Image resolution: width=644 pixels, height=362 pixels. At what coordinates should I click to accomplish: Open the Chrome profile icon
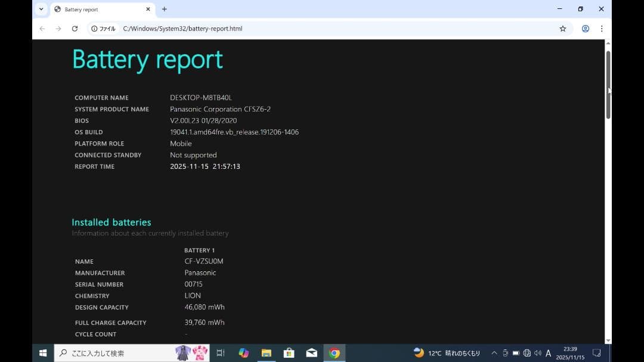[x=586, y=29]
